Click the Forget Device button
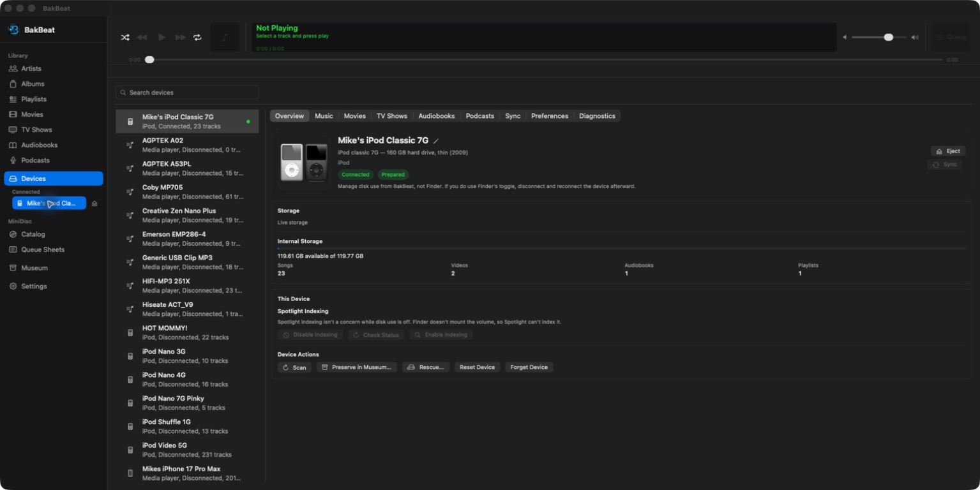The width and height of the screenshot is (980, 490). pyautogui.click(x=529, y=367)
